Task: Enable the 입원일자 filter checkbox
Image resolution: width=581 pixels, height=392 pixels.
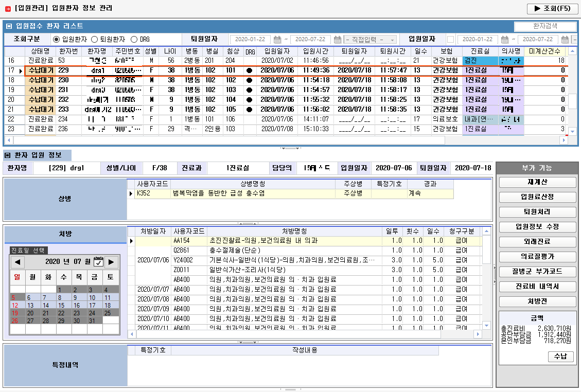Action: point(450,40)
